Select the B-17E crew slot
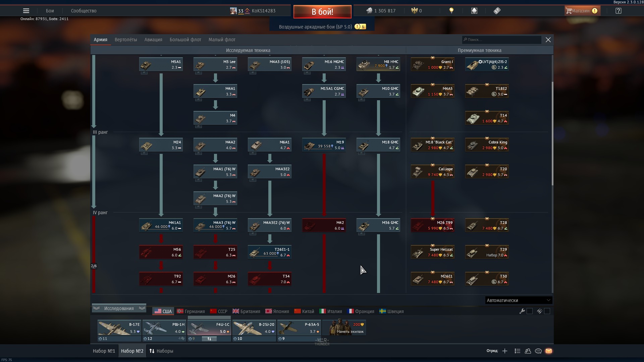Viewport: 644px width, 362px height. pyautogui.click(x=119, y=327)
